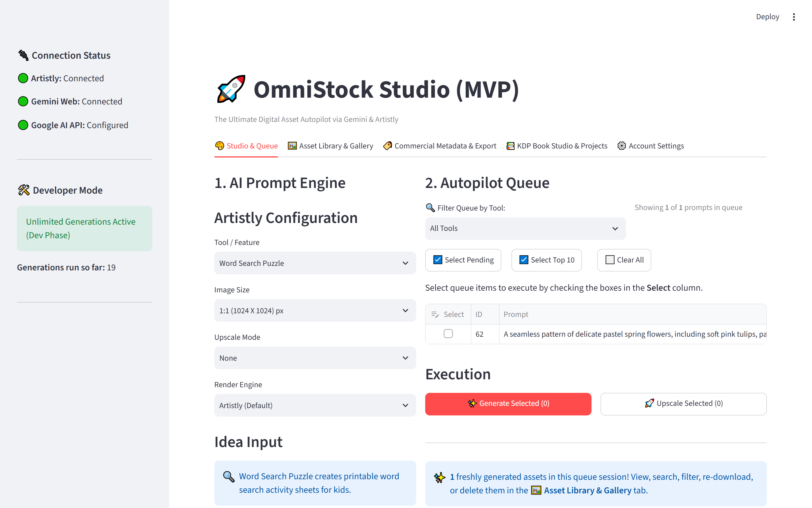Check the Select box for prompt ID 62
Viewport: 812px width, 508px height.
tap(448, 334)
